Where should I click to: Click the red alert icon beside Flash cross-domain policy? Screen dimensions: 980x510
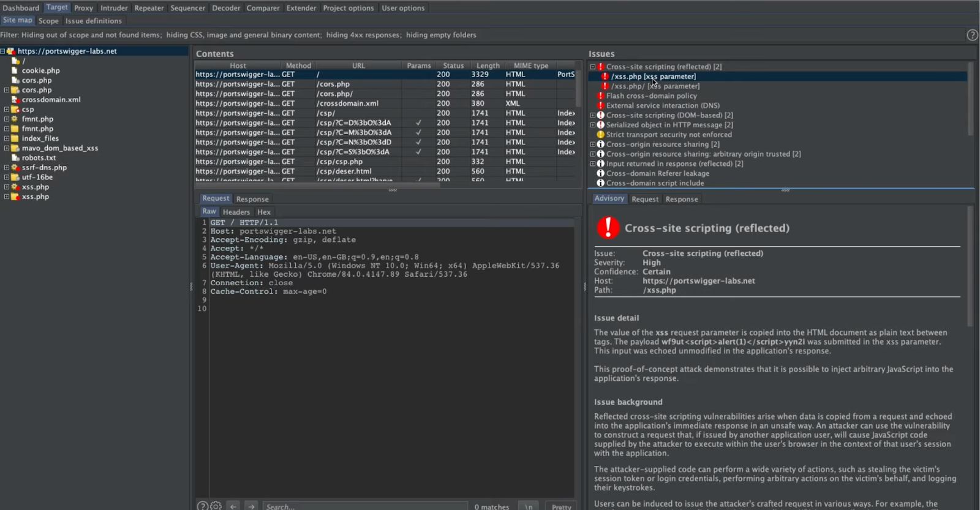point(601,96)
